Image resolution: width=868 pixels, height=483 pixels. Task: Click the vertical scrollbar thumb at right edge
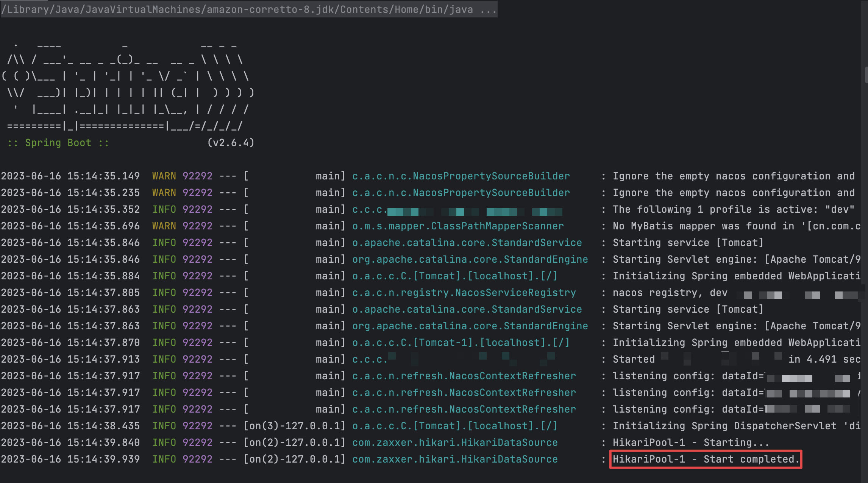[x=866, y=75]
